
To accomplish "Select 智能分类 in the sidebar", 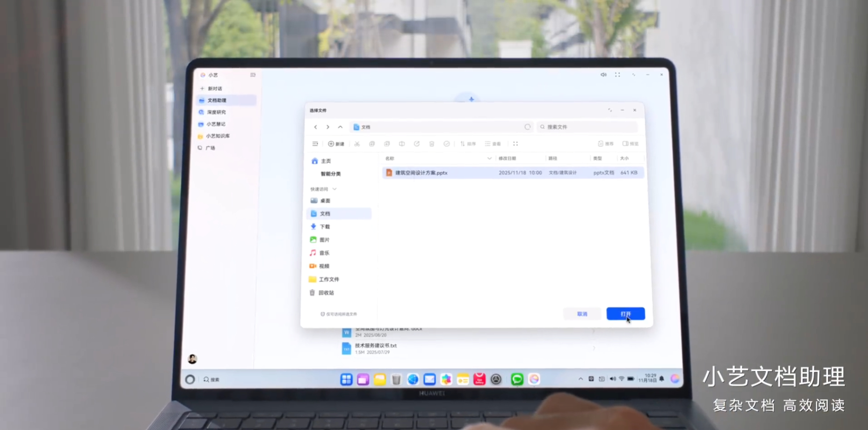I will click(x=331, y=174).
